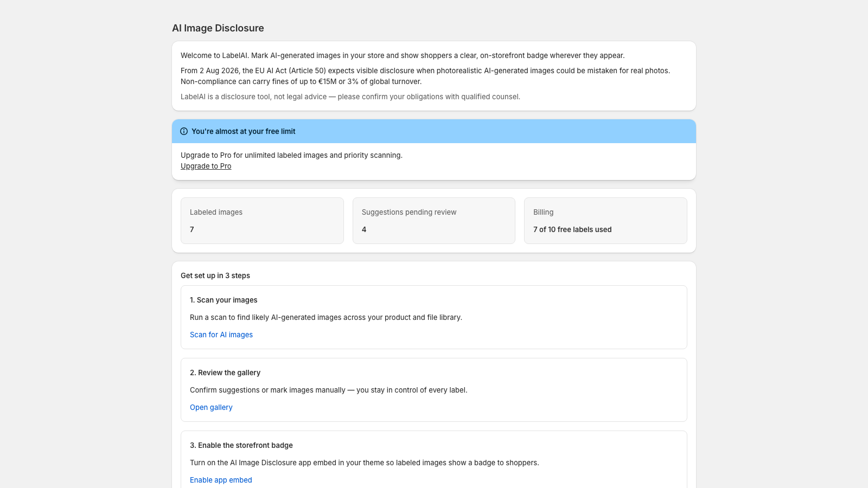This screenshot has height=488, width=868.
Task: Click the 'Turn on the AI Image Disclosure' description
Action: [365, 463]
